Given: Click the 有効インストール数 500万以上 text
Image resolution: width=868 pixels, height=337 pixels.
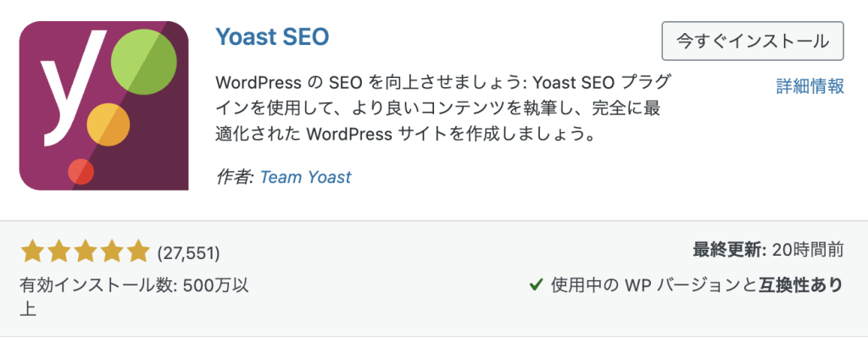Looking at the screenshot, I should 135,296.
